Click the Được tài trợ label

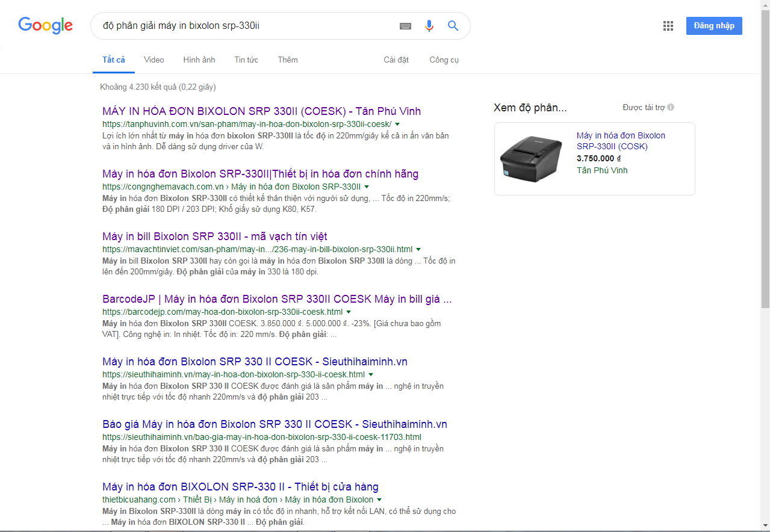click(644, 108)
